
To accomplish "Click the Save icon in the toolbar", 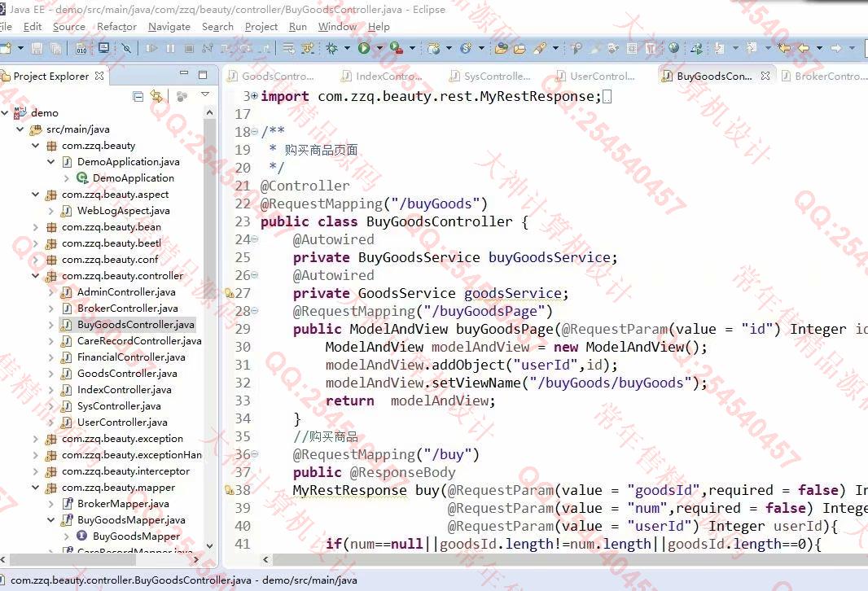I will click(x=37, y=49).
